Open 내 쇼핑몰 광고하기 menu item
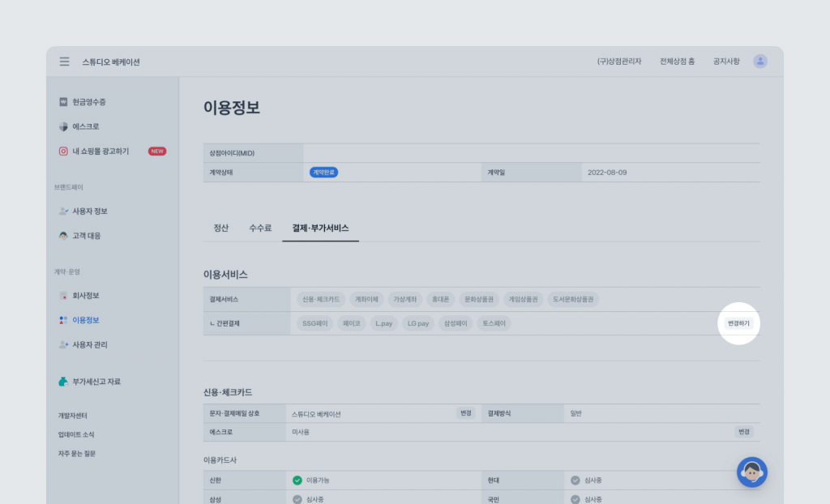 (101, 152)
